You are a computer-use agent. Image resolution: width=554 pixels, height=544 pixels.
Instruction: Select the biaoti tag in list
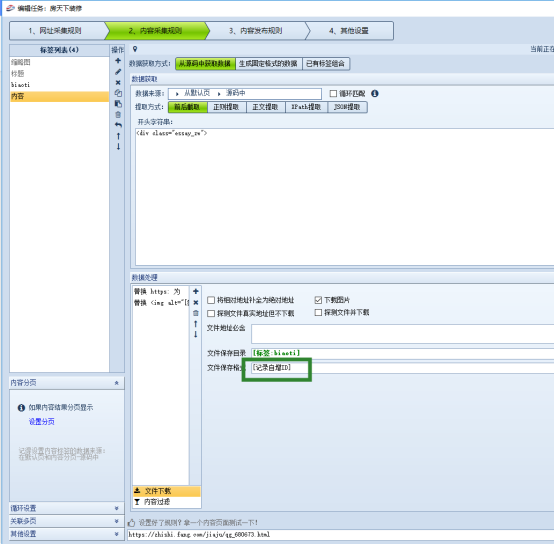pyautogui.click(x=59, y=85)
